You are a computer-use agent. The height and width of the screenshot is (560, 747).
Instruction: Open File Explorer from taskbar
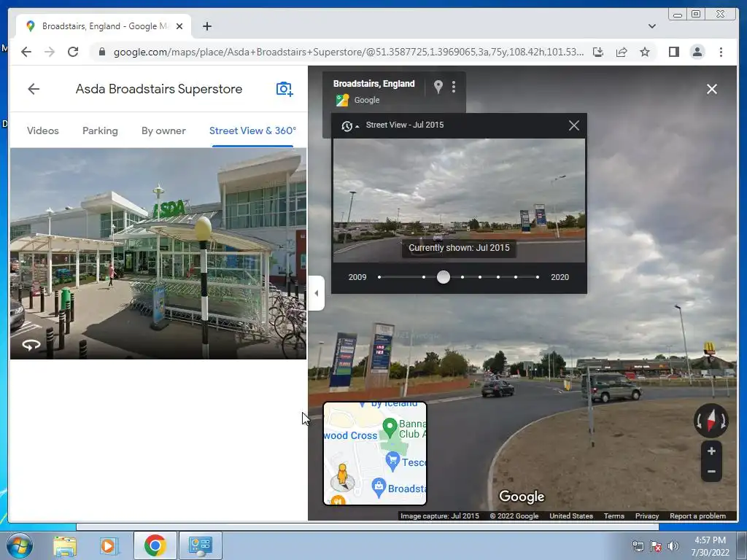coord(65,545)
